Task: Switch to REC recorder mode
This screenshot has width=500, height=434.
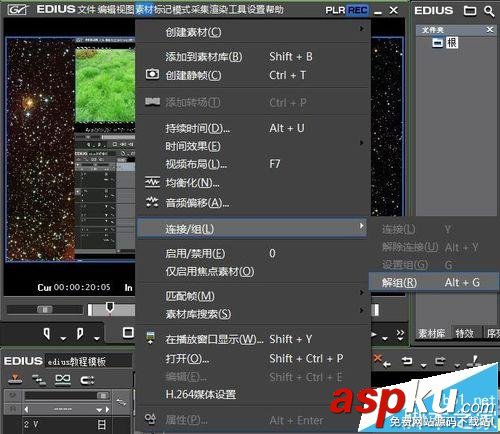Action: 357,10
